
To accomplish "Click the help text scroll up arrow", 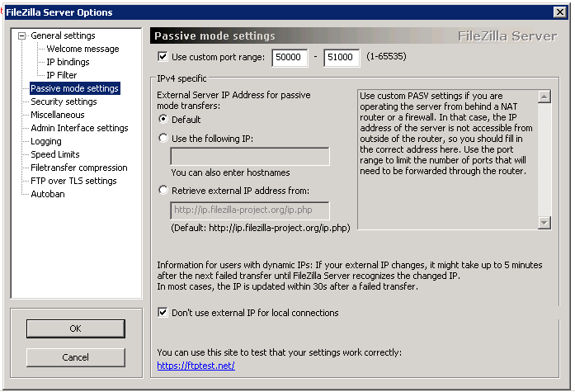I will 544,97.
